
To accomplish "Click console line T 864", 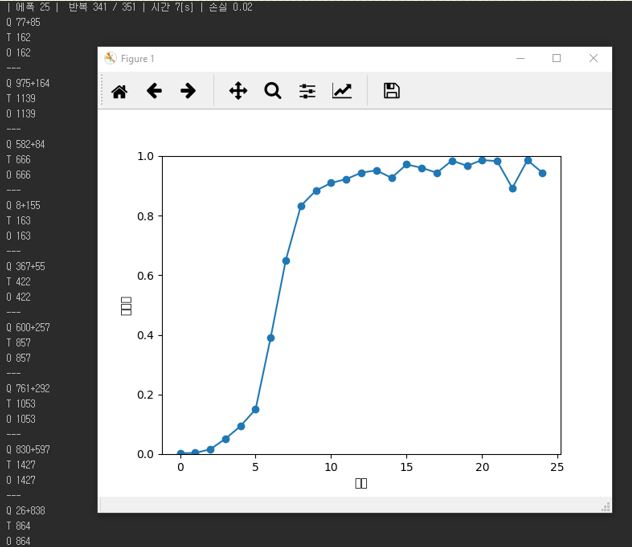I will tap(19, 526).
